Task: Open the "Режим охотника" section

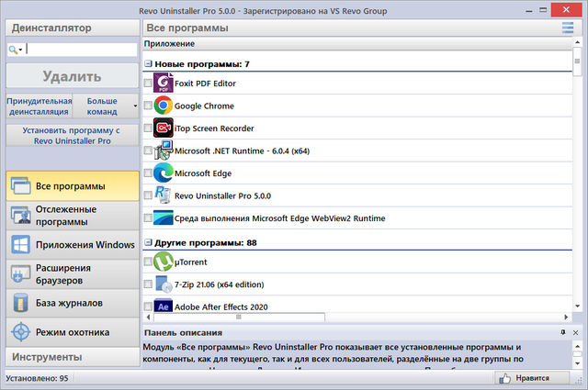Action: click(72, 332)
